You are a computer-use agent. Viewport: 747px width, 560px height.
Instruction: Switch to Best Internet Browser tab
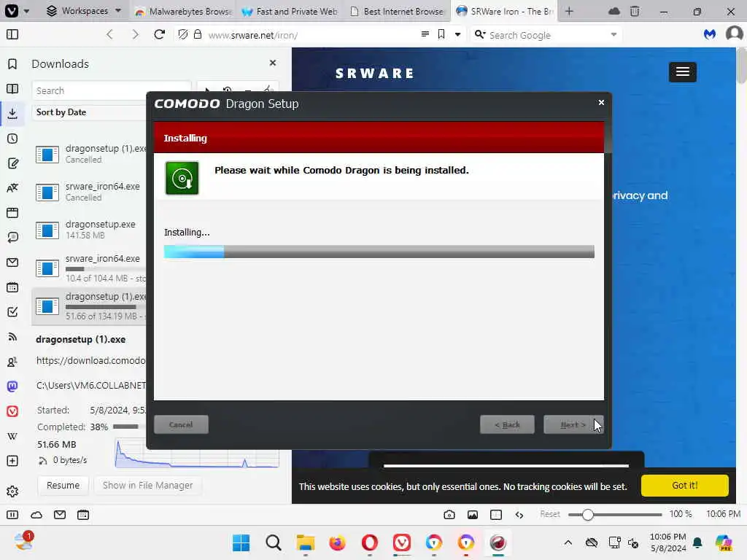click(x=397, y=11)
